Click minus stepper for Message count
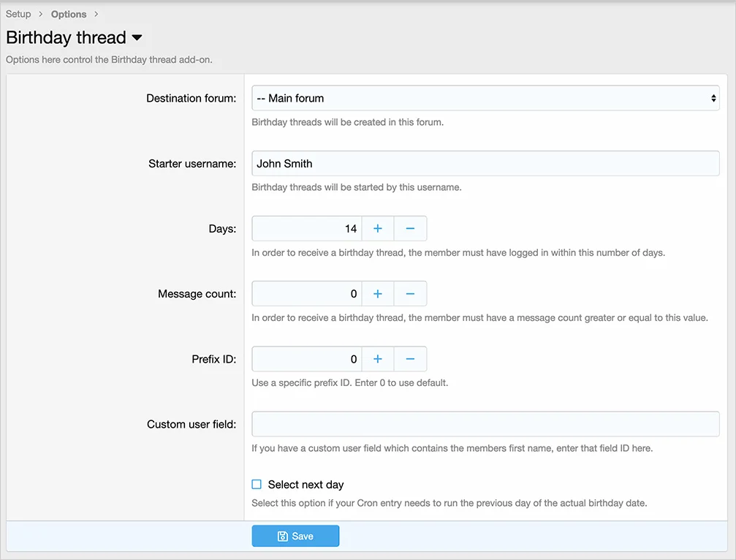 tap(410, 294)
